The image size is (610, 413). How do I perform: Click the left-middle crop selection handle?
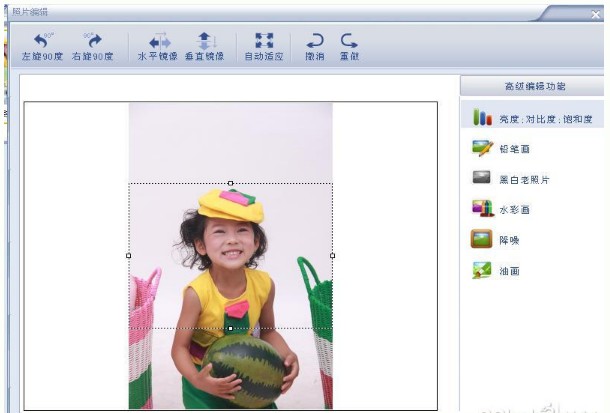pyautogui.click(x=129, y=255)
